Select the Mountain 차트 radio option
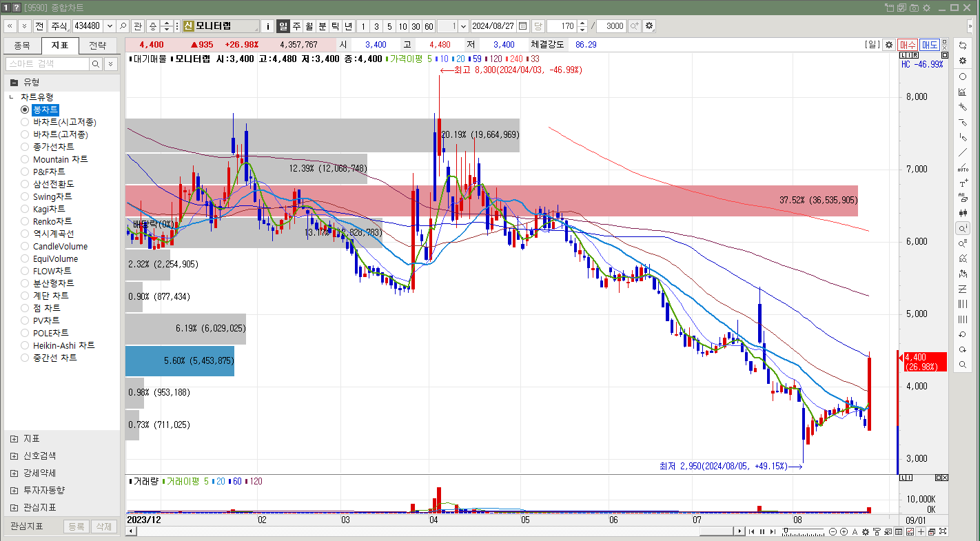980x541 pixels. coord(25,159)
